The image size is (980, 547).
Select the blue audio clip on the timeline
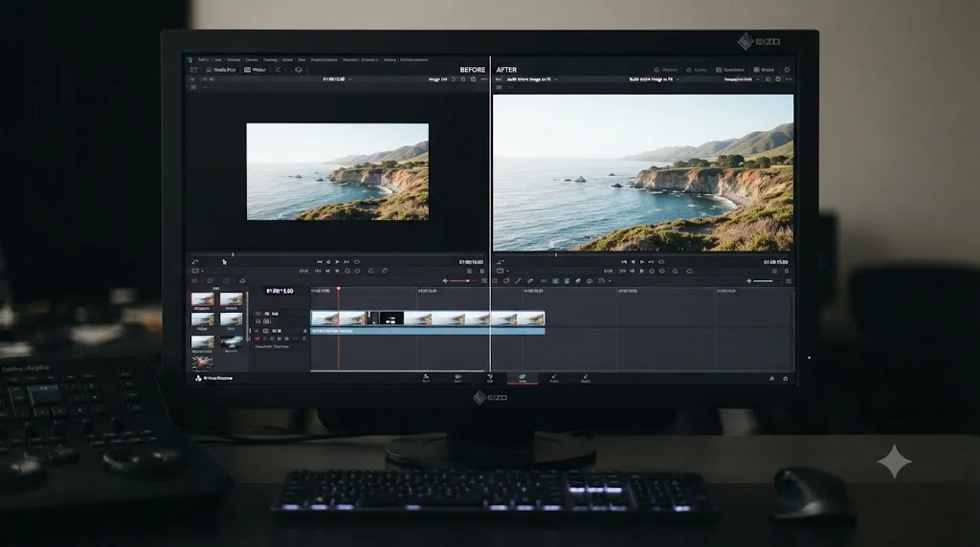pyautogui.click(x=428, y=331)
